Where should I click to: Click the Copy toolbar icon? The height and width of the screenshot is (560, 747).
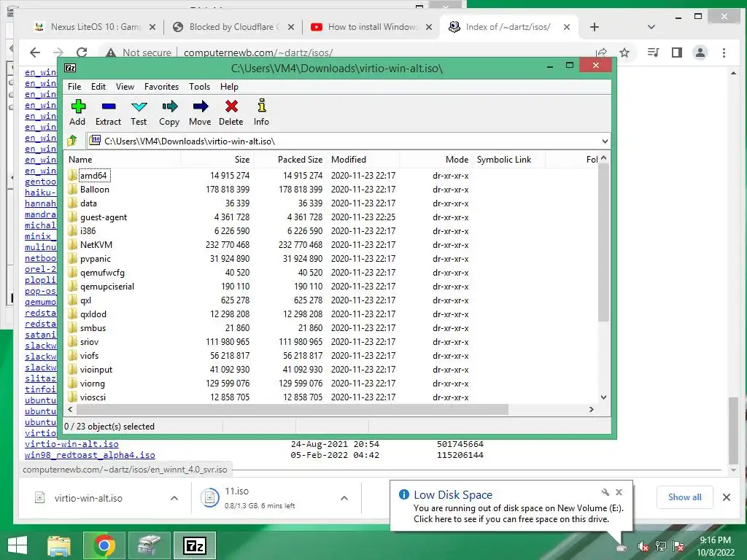point(169,106)
